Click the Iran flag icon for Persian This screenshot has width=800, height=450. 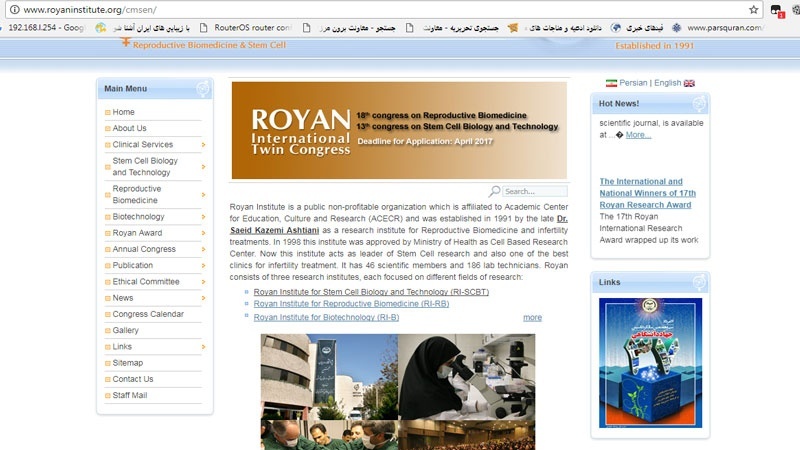[x=611, y=83]
